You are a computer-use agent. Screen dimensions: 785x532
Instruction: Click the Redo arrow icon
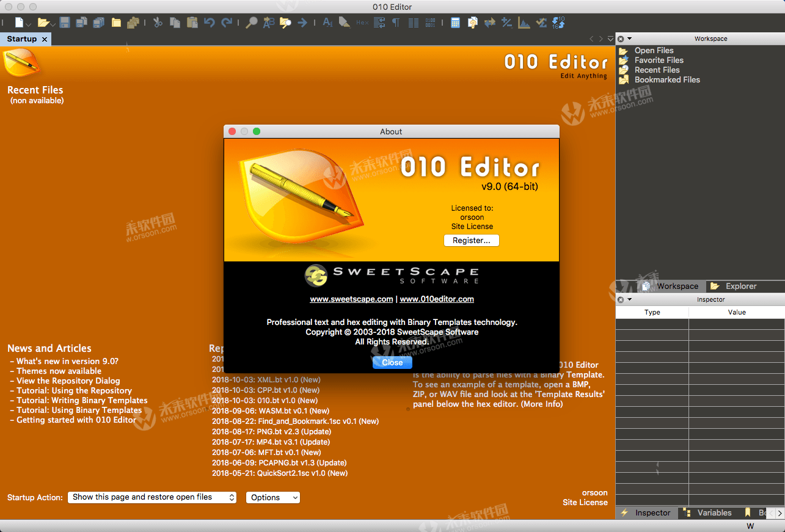227,23
